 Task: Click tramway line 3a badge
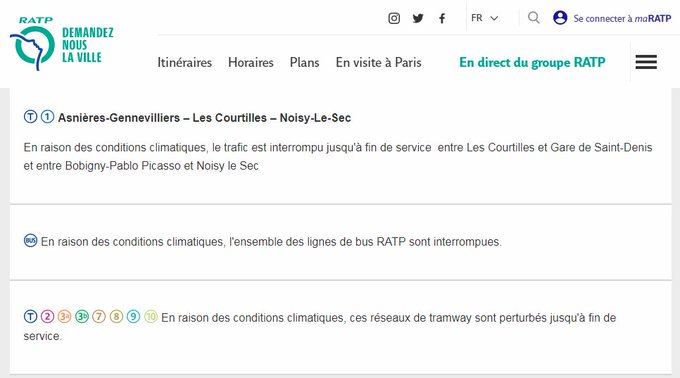(65, 316)
